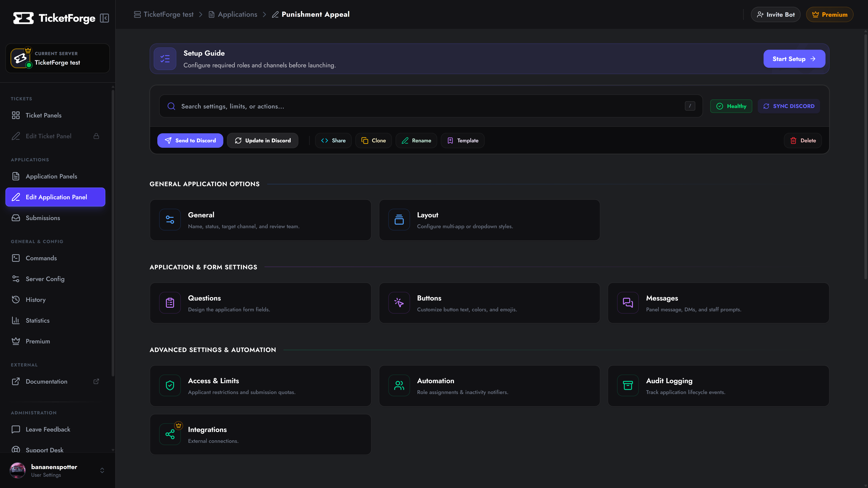Save panel as Template
868x488 pixels.
pyautogui.click(x=463, y=140)
